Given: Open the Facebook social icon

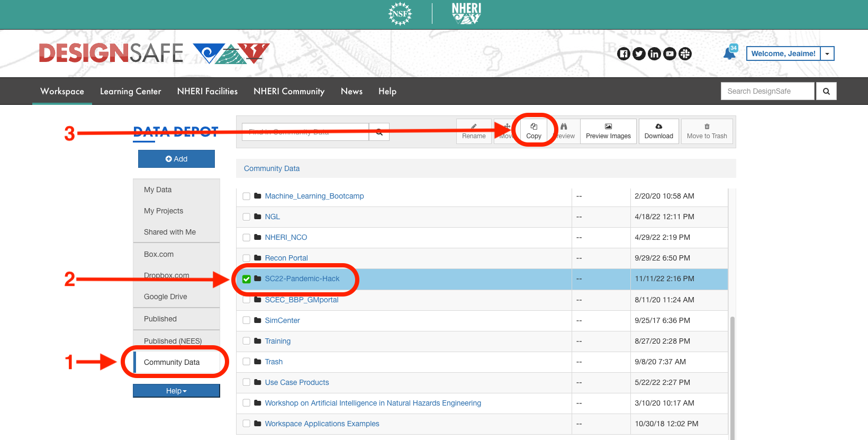Looking at the screenshot, I should click(624, 53).
